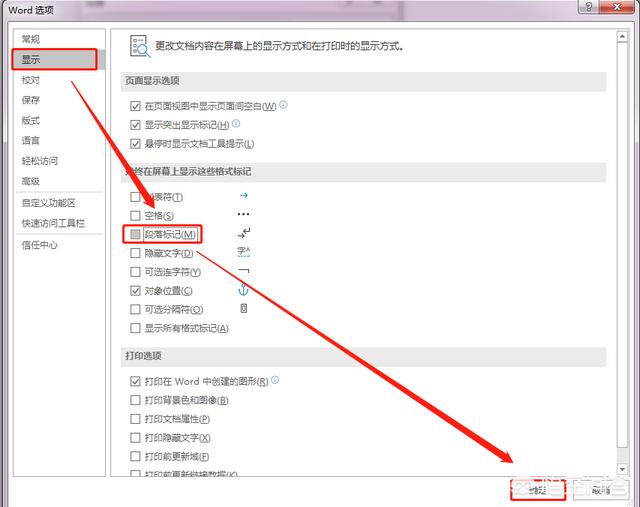The image size is (640, 507).
Task: Open the 信任中心 category
Action: tap(59, 245)
